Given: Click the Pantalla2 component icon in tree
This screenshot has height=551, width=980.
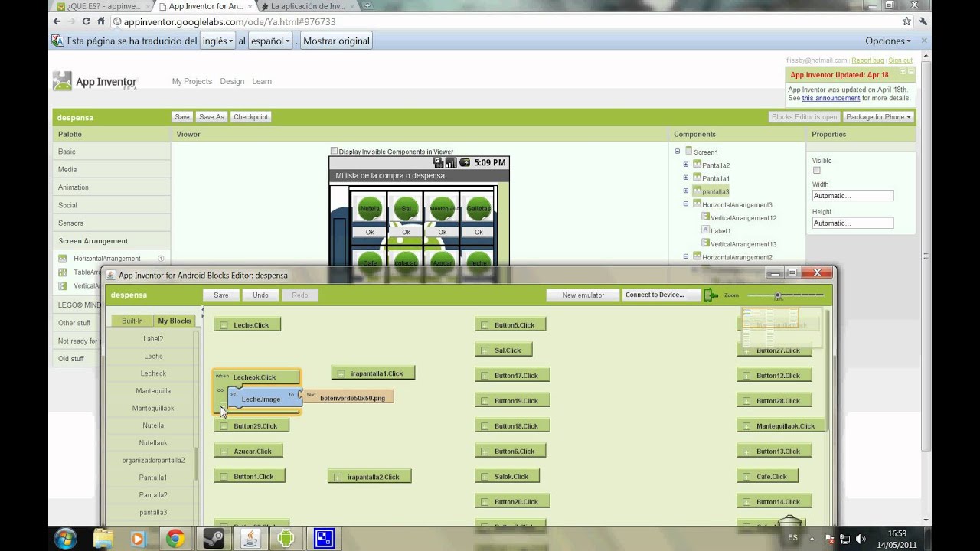Looking at the screenshot, I should (x=697, y=165).
